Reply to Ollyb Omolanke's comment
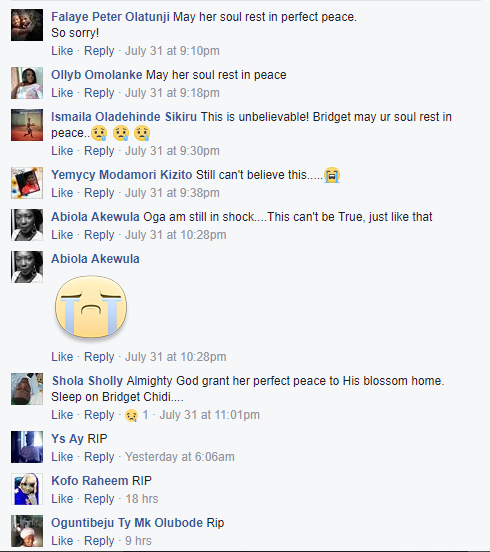Screen dimensions: 490x552 pyautogui.click(x=99, y=93)
